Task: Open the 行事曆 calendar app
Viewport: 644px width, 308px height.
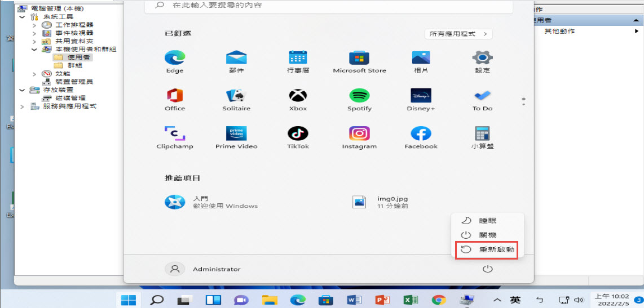Action: [298, 62]
